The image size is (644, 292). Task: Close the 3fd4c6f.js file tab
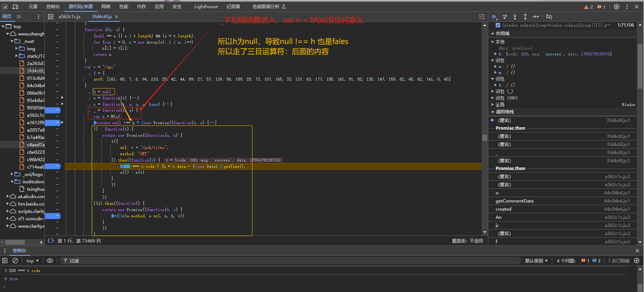coord(117,17)
